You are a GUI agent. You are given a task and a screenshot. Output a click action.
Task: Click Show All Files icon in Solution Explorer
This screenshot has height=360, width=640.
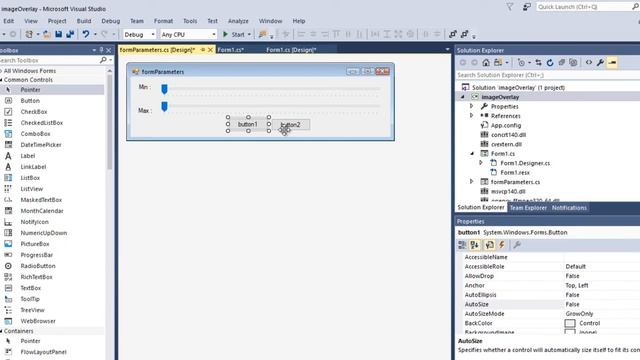coord(573,62)
